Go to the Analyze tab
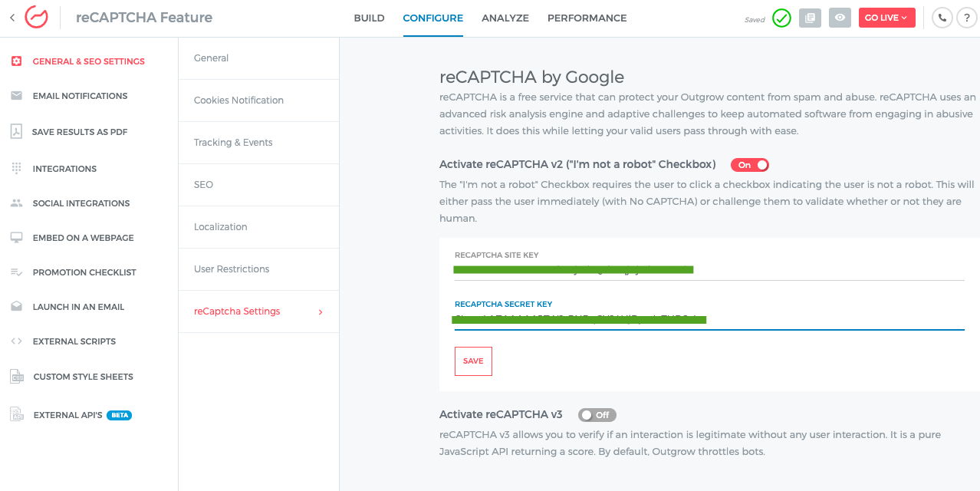Viewport: 980px width, 491px height. 505,18
